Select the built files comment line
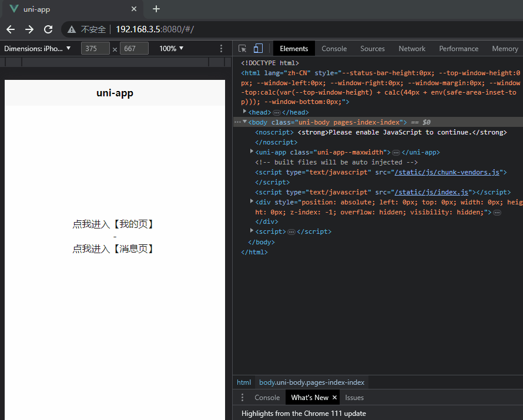 pos(336,162)
